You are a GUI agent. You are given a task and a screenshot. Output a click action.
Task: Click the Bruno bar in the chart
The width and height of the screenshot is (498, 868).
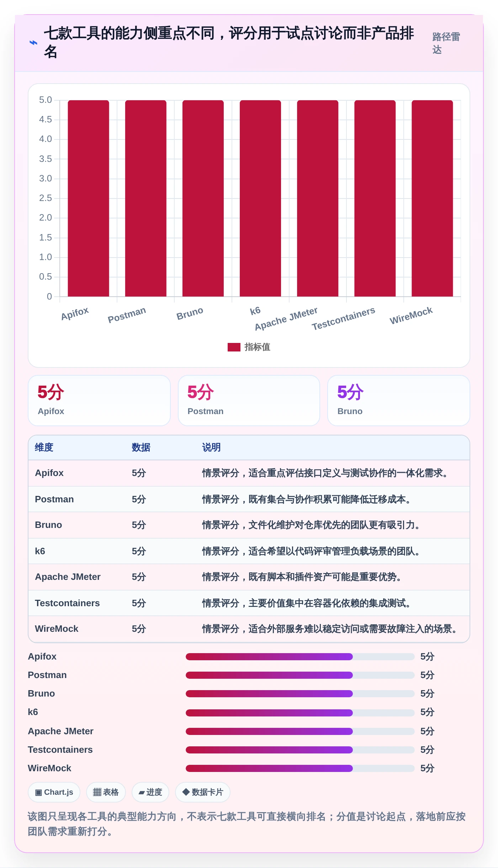point(203,198)
